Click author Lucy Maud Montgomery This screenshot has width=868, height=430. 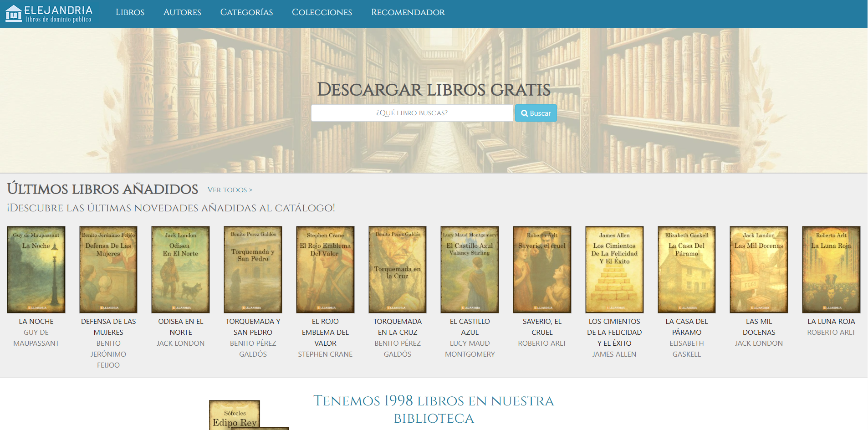[470, 349]
